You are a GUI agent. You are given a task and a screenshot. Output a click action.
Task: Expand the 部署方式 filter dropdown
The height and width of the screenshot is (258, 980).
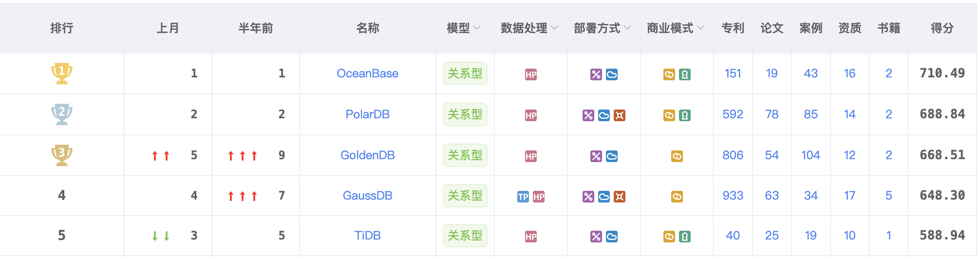pyautogui.click(x=627, y=28)
